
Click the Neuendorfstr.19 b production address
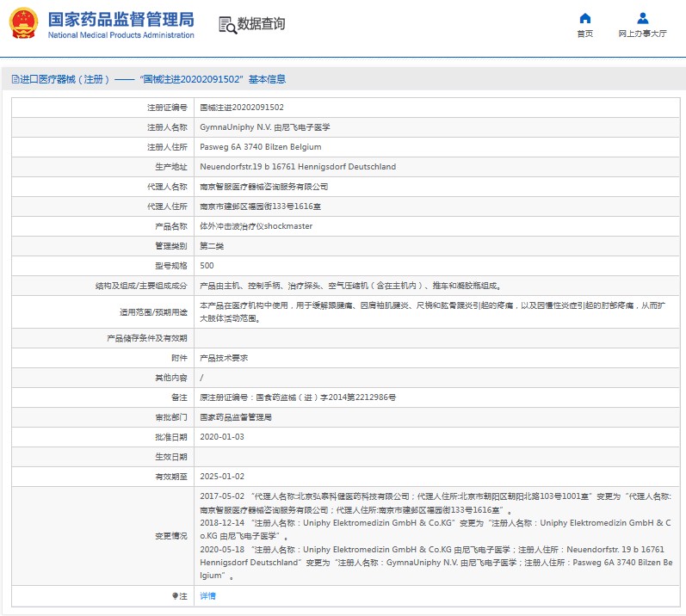[298, 167]
